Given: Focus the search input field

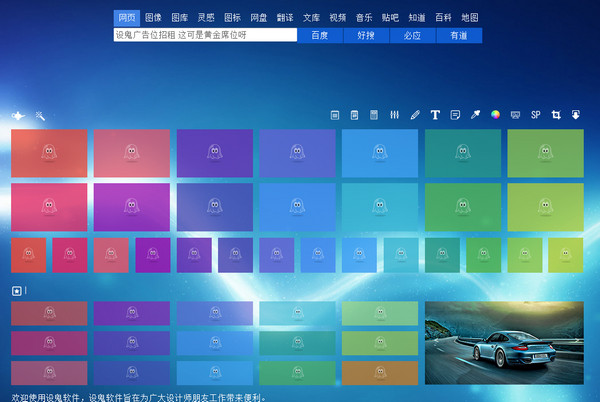Looking at the screenshot, I should coord(205,35).
